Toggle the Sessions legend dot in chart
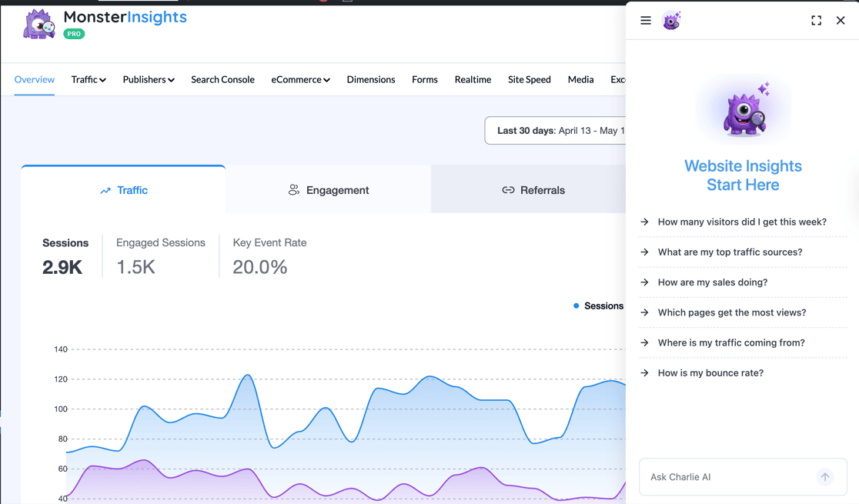This screenshot has width=859, height=504. (x=576, y=305)
